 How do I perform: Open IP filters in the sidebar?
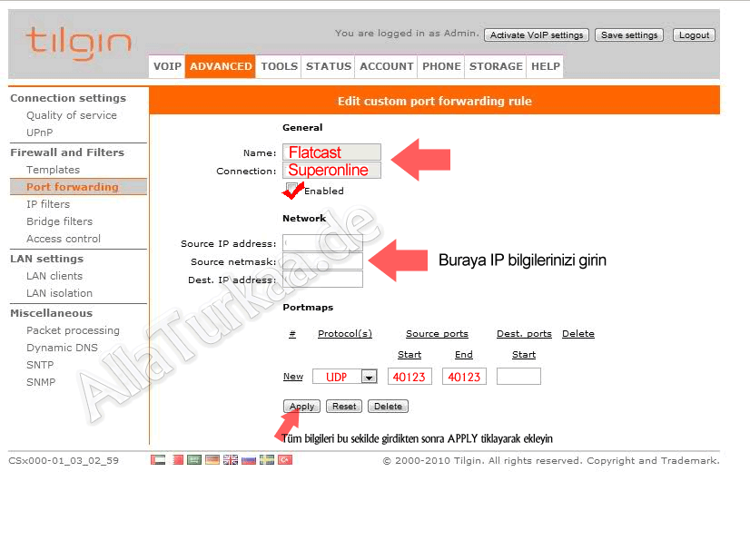pos(48,204)
